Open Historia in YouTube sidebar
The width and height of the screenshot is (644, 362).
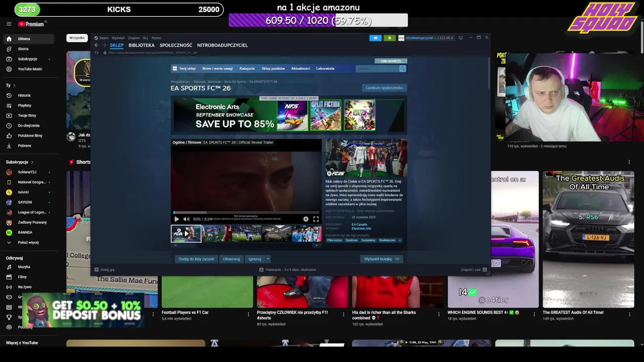click(x=29, y=96)
